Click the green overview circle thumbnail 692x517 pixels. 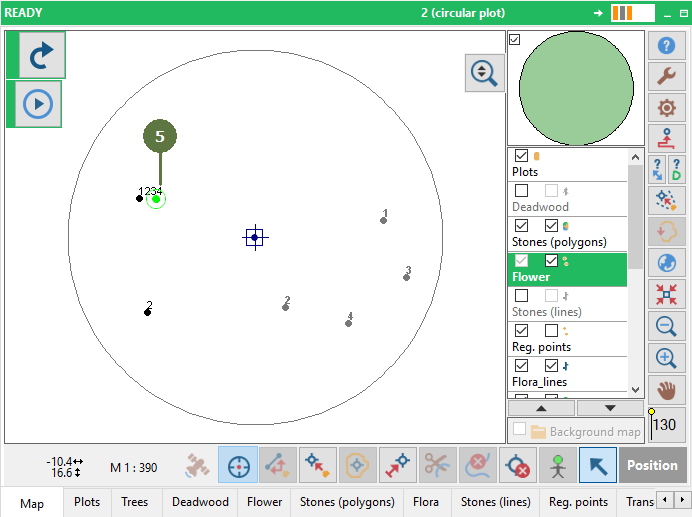click(576, 88)
